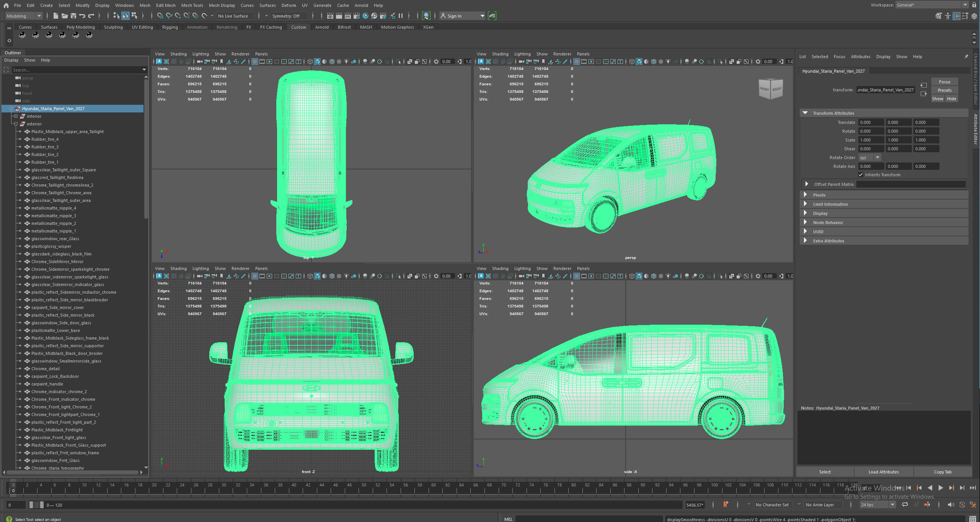This screenshot has width=980, height=522.
Task: Click the Load Attributes button
Action: coord(884,472)
